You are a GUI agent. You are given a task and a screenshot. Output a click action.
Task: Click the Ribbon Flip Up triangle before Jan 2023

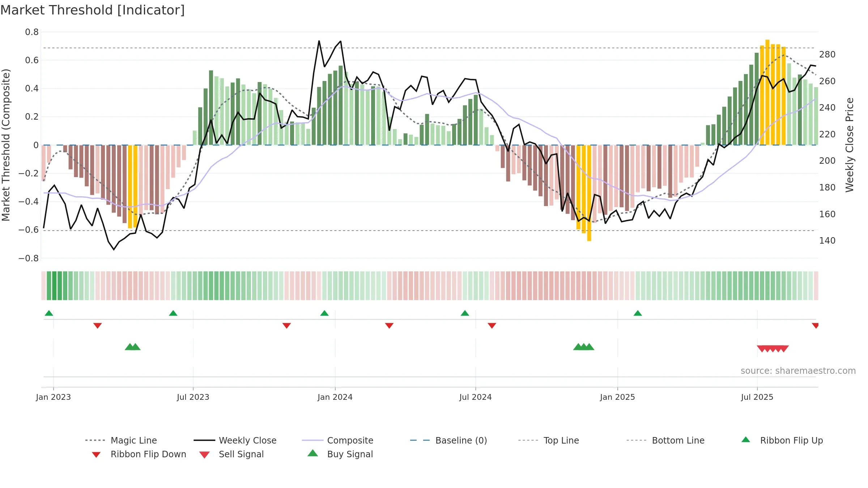point(49,313)
